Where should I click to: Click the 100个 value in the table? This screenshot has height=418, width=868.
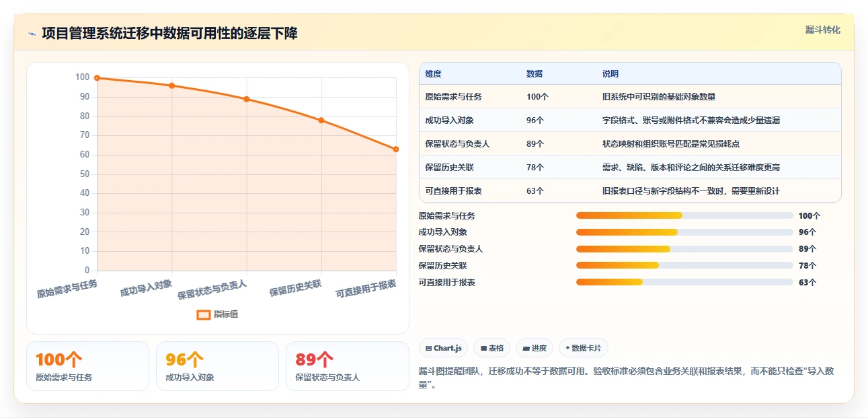coord(537,97)
